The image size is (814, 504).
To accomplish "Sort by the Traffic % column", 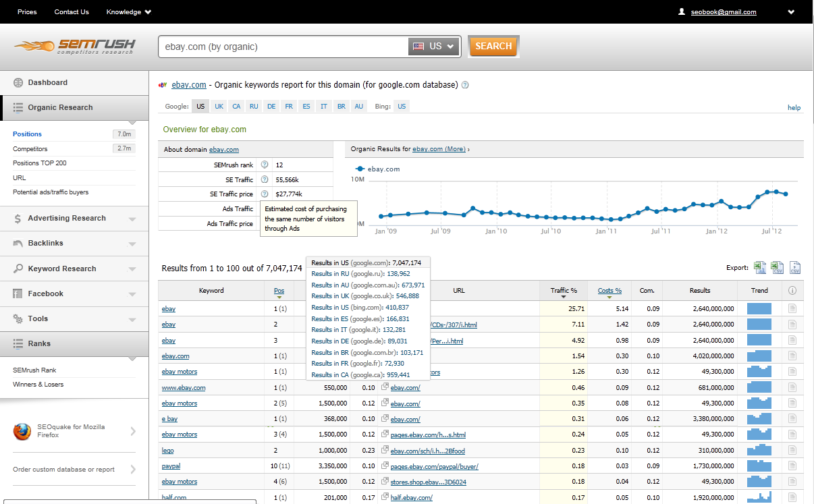I will coord(564,291).
